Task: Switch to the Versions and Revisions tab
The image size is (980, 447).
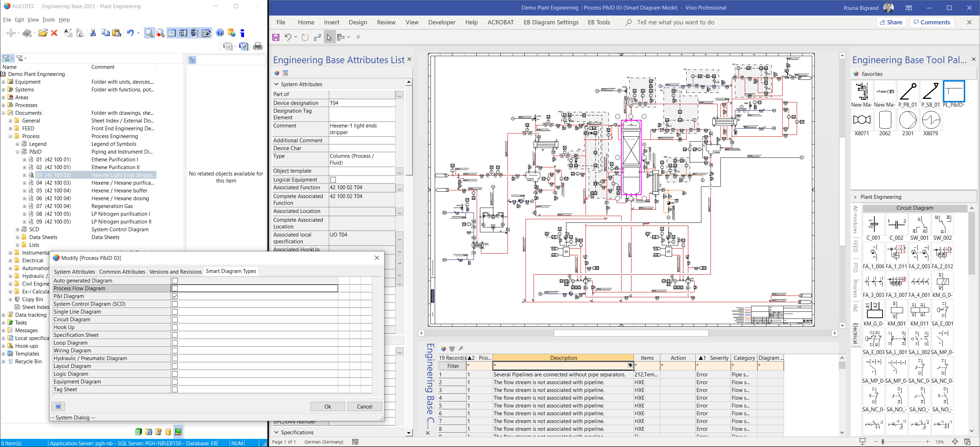Action: tap(176, 271)
